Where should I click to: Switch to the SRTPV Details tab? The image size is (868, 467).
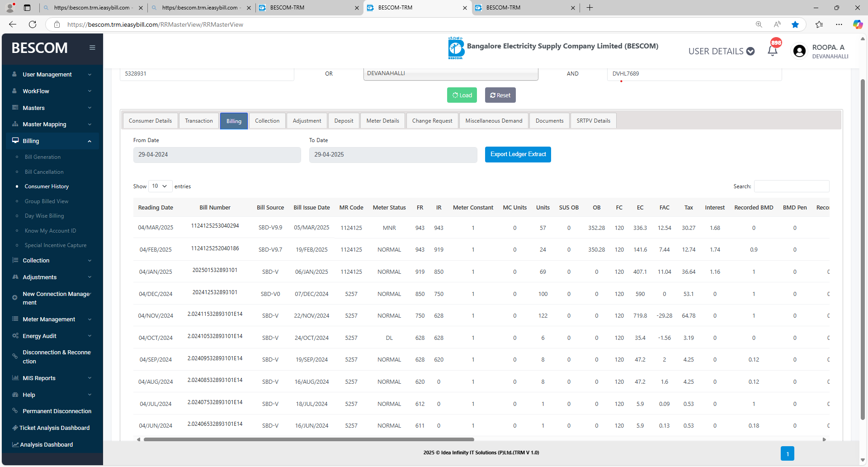(594, 121)
